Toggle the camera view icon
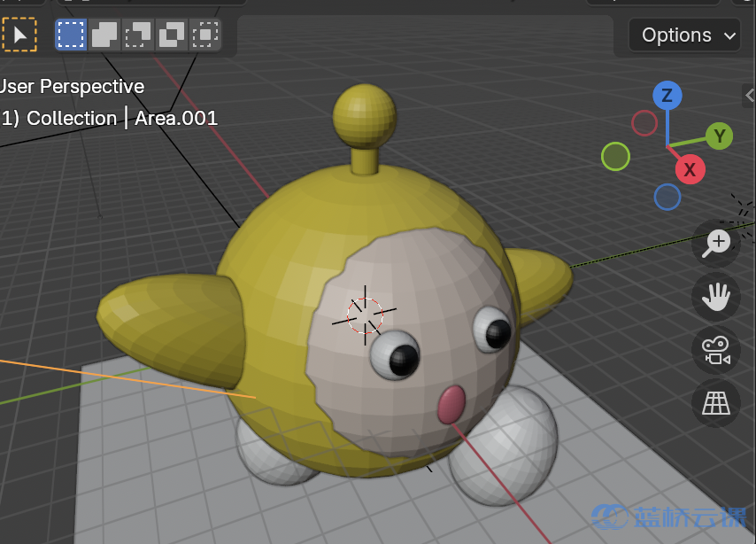Viewport: 756px width, 544px height. pyautogui.click(x=715, y=350)
